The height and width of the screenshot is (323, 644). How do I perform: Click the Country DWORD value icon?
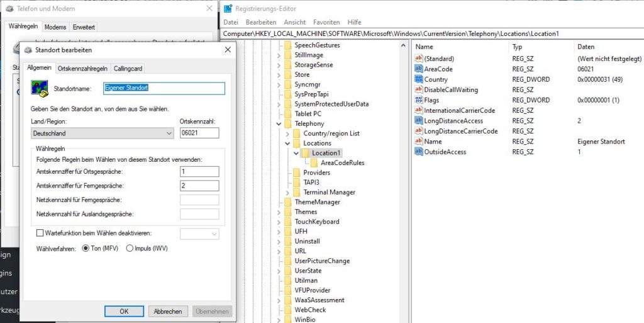[x=419, y=79]
